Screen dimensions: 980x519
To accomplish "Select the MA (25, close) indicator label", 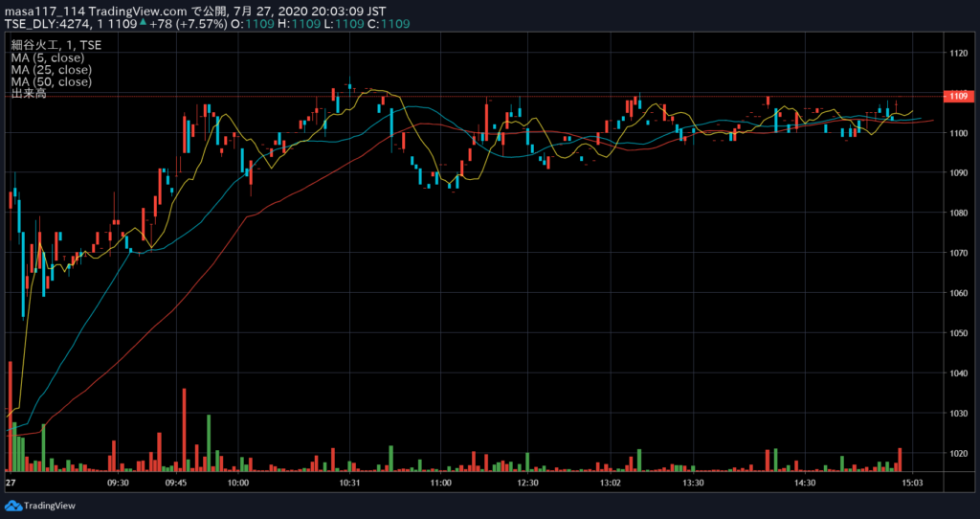I will tap(52, 70).
